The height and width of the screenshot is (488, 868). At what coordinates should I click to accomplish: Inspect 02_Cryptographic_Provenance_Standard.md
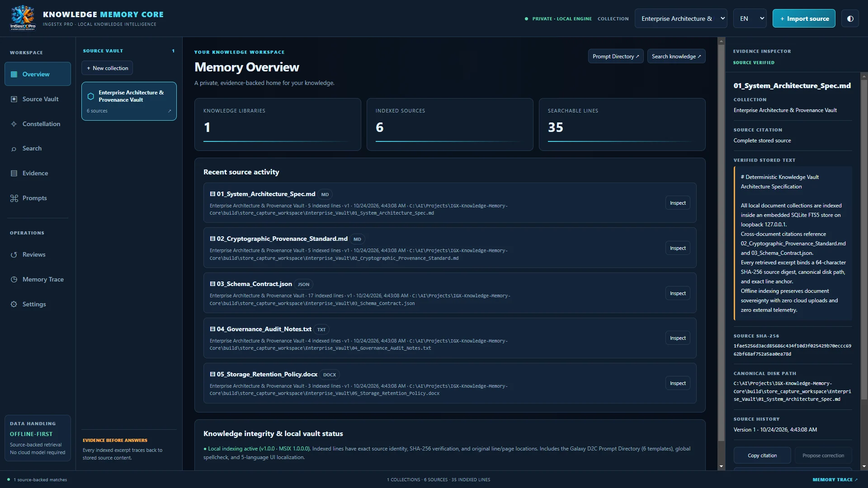(678, 248)
